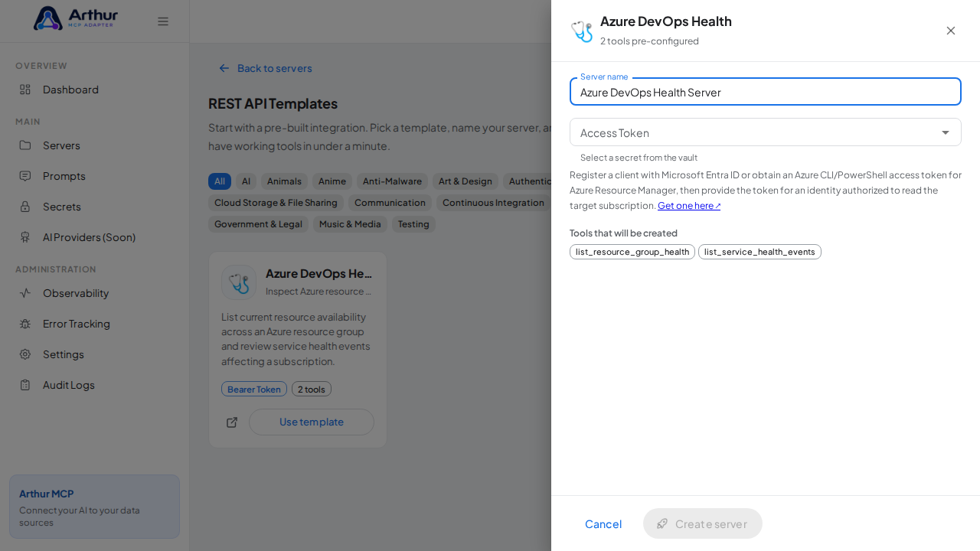This screenshot has width=980, height=551.
Task: Click the AI Providers icon
Action: click(x=25, y=237)
